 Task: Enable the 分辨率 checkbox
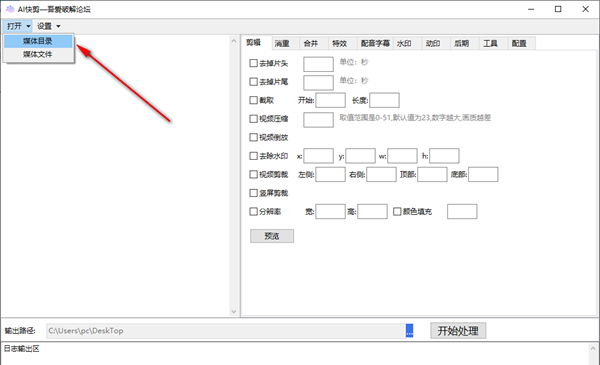click(253, 211)
